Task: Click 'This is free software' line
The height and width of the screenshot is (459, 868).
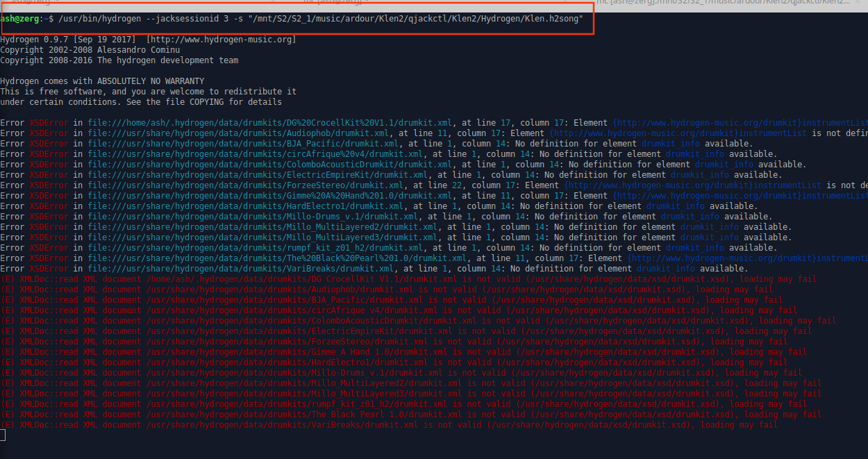Action: tap(149, 92)
